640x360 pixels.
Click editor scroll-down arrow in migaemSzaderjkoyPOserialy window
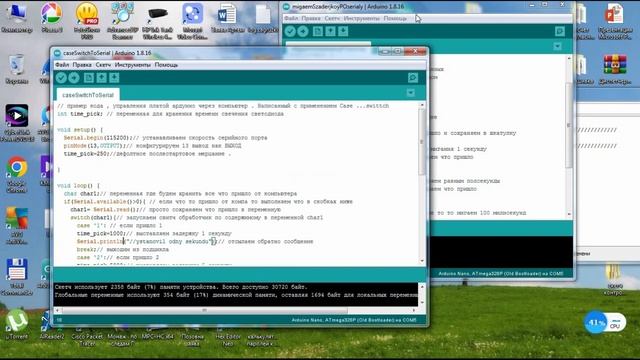point(569,214)
